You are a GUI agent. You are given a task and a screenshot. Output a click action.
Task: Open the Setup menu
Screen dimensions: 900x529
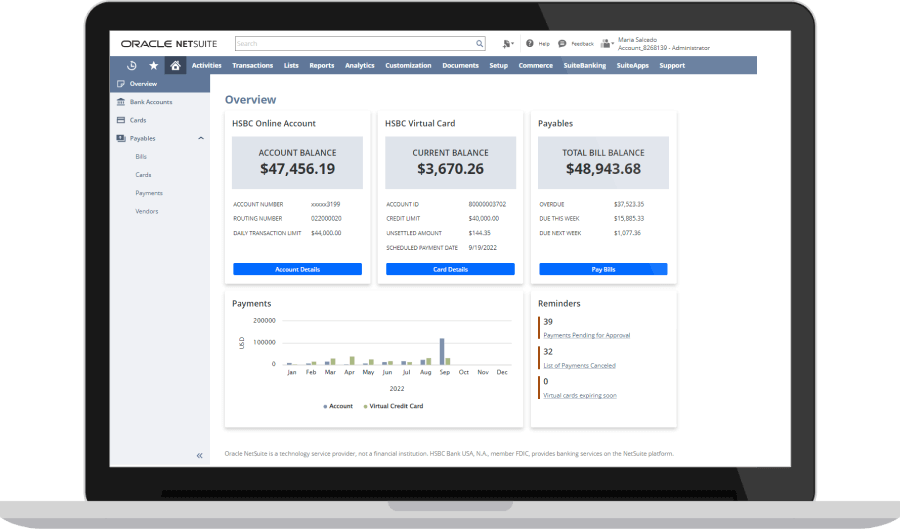pyautogui.click(x=498, y=65)
